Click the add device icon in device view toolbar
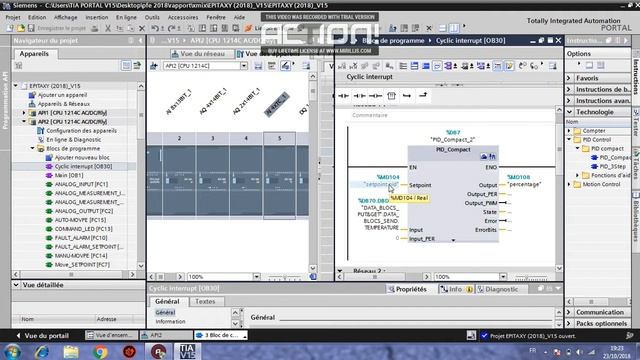640x360 pixels. [154, 66]
